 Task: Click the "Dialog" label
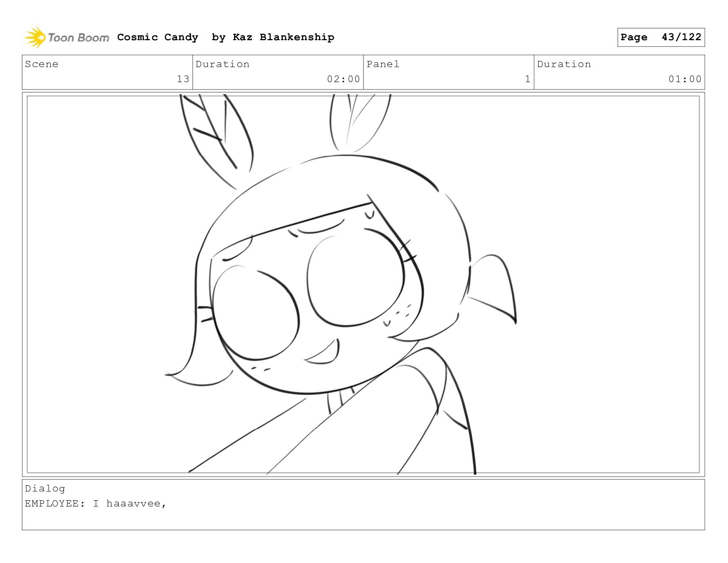[45, 488]
